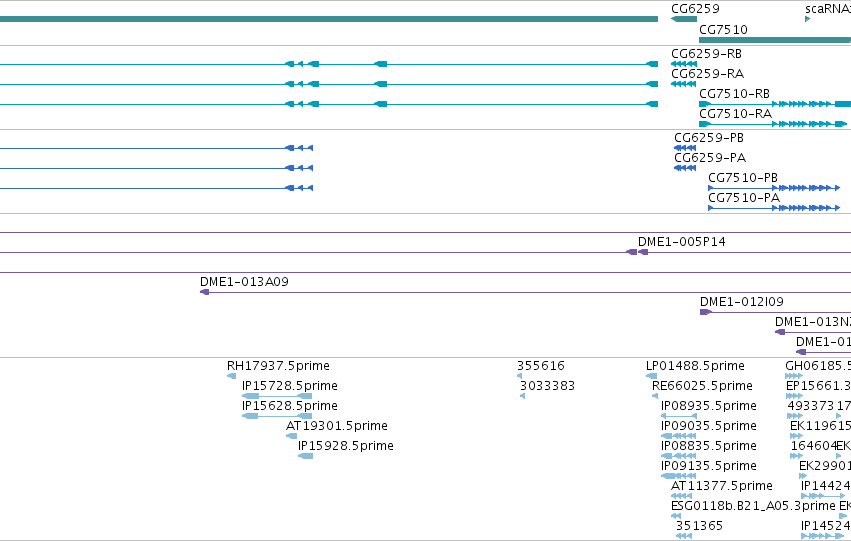The width and height of the screenshot is (851, 541).
Task: Select the CG7510-RB transcript
Action: [x=734, y=94]
